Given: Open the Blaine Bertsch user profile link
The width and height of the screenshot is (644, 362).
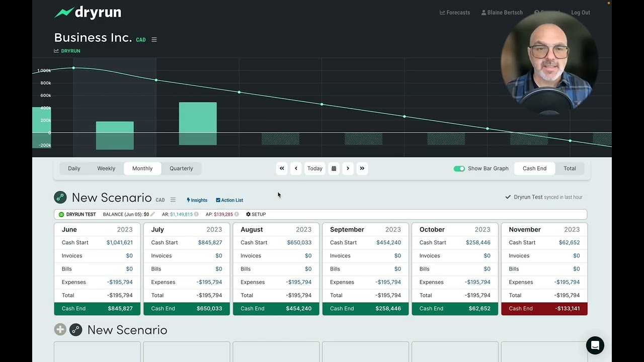Looking at the screenshot, I should 502,13.
